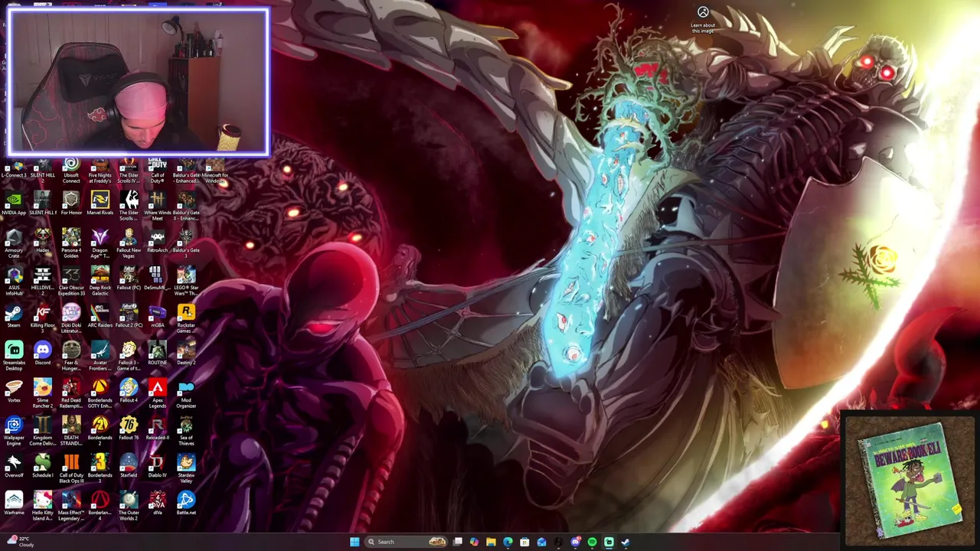The width and height of the screenshot is (980, 551).
Task: Click the Beware the Book of Eli album thumbnail
Action: [909, 479]
